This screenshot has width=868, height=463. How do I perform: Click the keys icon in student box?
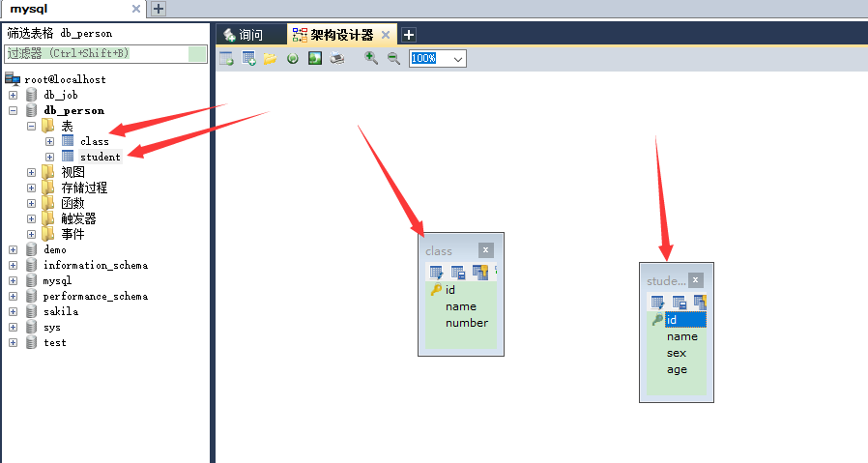tap(700, 302)
